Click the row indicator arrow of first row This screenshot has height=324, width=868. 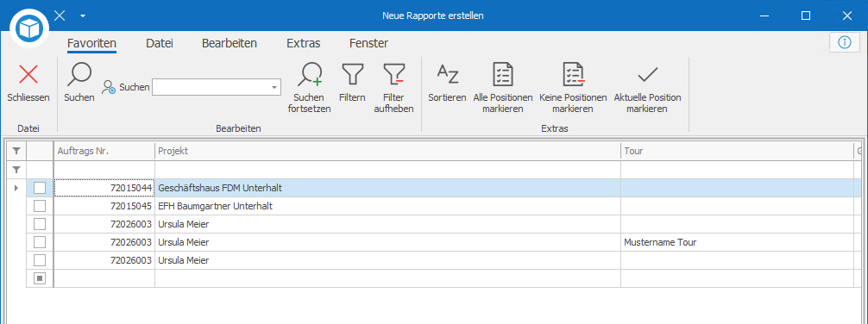(x=16, y=188)
